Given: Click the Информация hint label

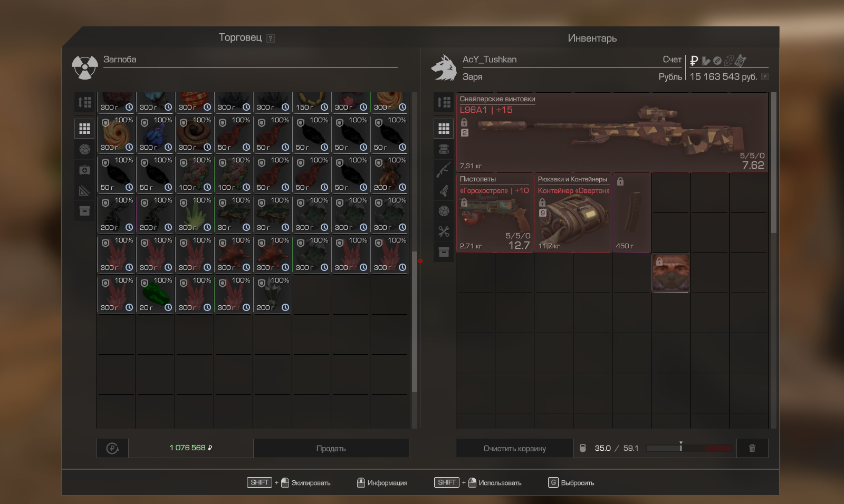Looking at the screenshot, I should pyautogui.click(x=387, y=483).
